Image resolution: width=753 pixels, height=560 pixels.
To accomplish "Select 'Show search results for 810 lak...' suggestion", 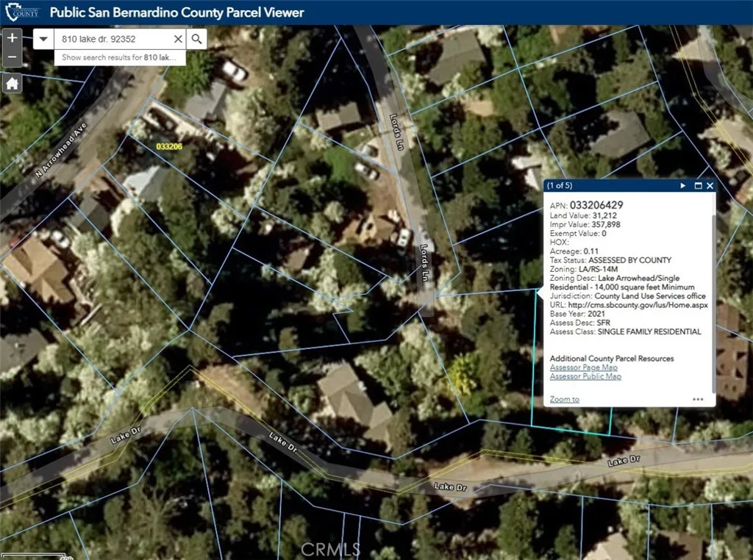I will click(120, 57).
